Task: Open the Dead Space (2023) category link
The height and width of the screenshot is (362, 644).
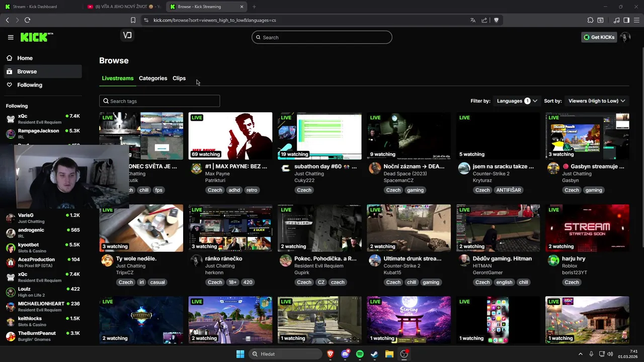Action: pos(405,173)
